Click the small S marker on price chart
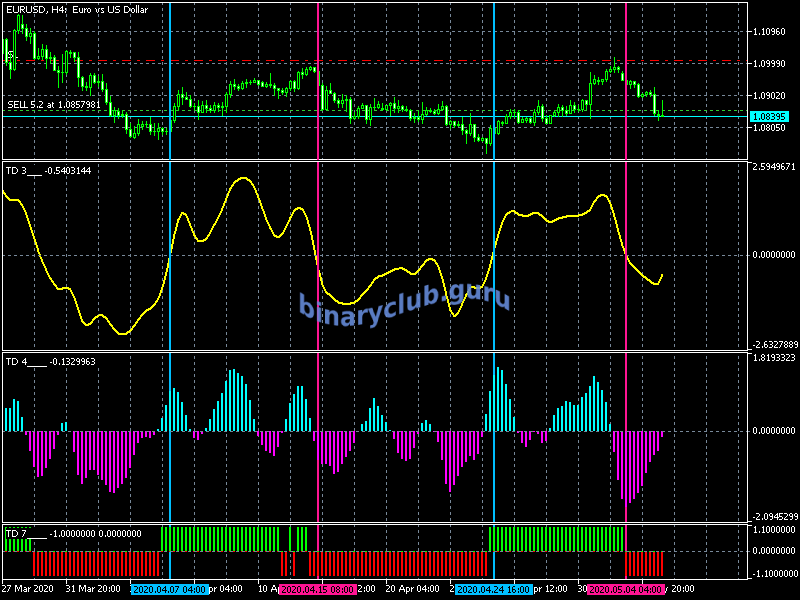The image size is (800, 600). [10, 56]
